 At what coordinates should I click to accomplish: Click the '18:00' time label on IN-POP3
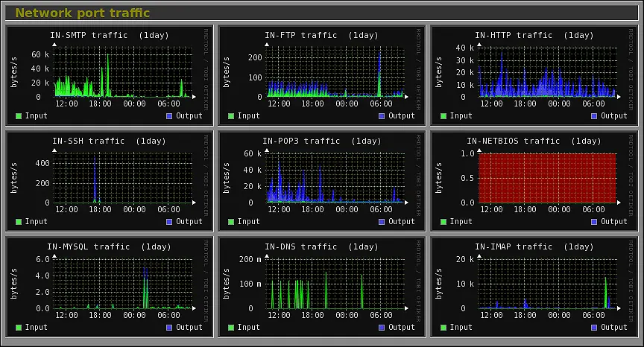point(312,209)
